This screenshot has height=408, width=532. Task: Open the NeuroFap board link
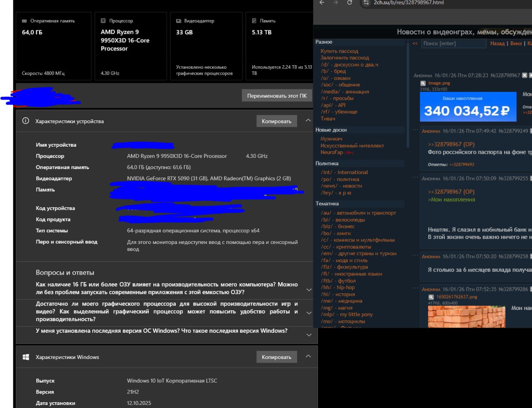tap(332, 152)
